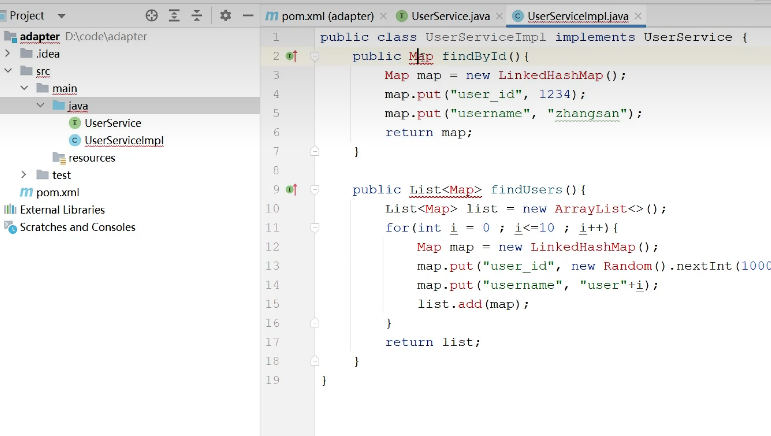Select UserService in the project tree
Screen dimensions: 771x436
pyautogui.click(x=112, y=123)
